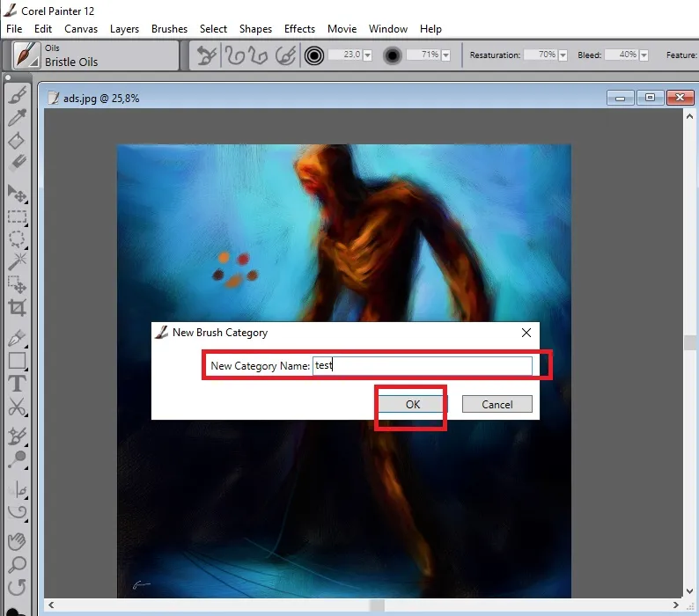This screenshot has height=616, width=699.
Task: Select the Text tool
Action: coord(18,384)
